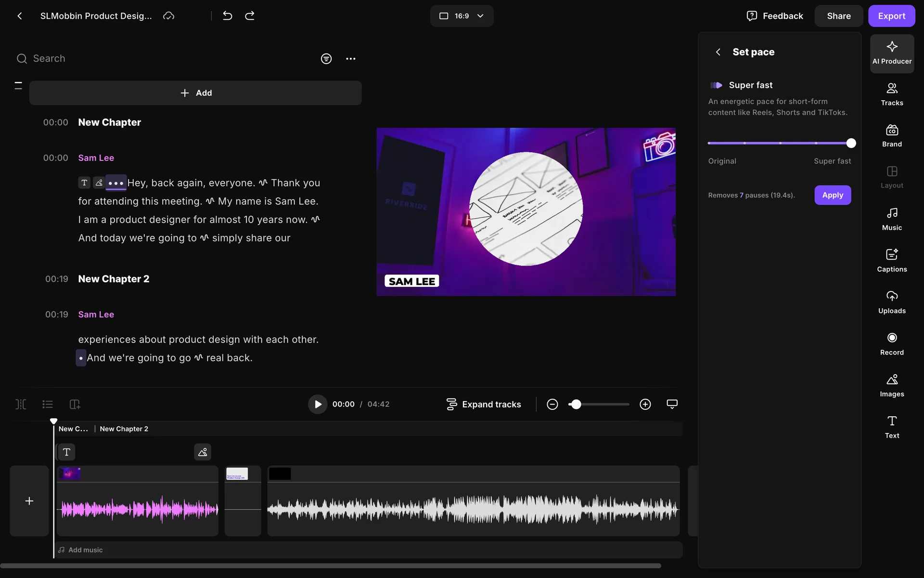Open the AI Producer panel
Viewport: 924px width, 578px height.
pyautogui.click(x=892, y=53)
